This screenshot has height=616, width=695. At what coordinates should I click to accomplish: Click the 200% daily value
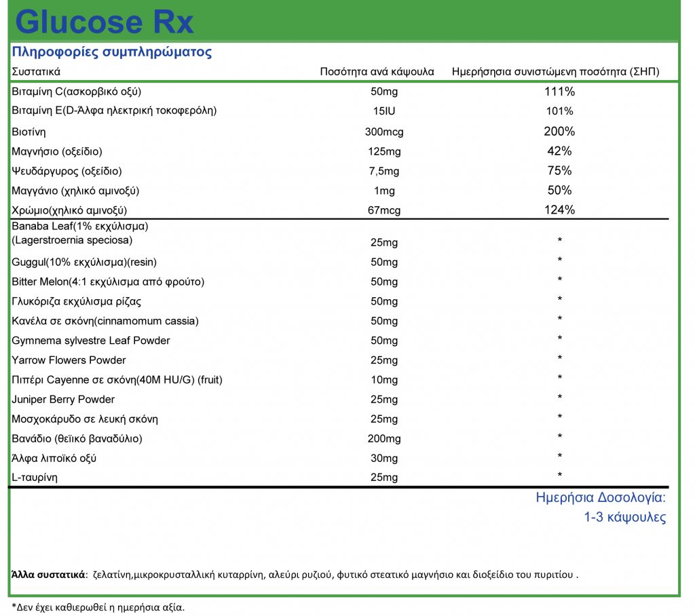(559, 131)
